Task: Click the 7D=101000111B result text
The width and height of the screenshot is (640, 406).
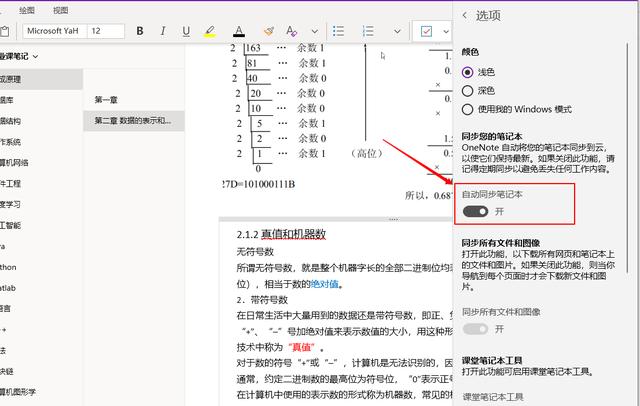Action: click(258, 184)
